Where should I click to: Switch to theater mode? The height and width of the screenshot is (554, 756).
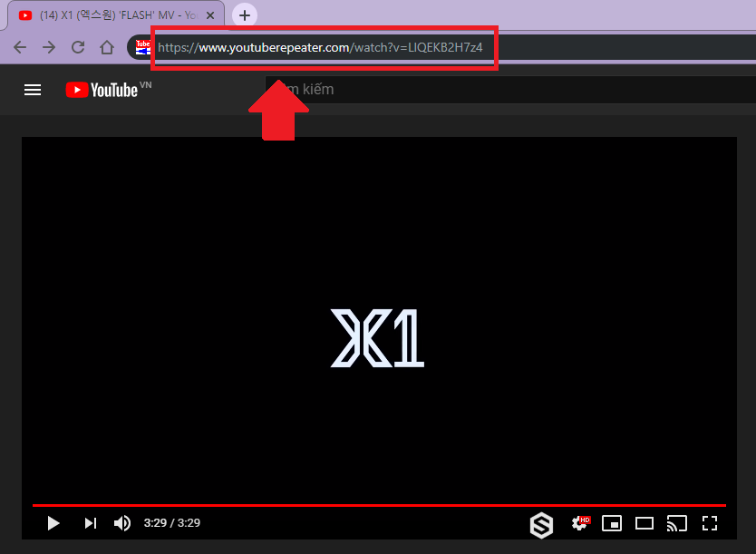pos(644,523)
